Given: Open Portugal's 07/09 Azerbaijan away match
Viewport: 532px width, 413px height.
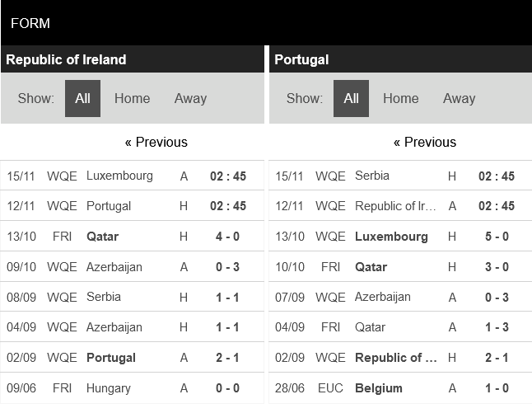Looking at the screenshot, I should [383, 297].
